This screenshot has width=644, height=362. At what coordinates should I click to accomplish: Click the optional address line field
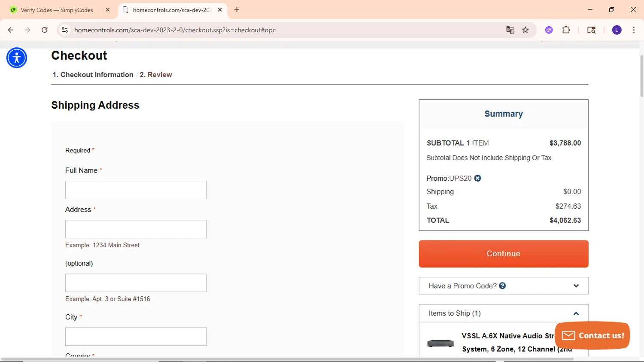[x=136, y=283]
